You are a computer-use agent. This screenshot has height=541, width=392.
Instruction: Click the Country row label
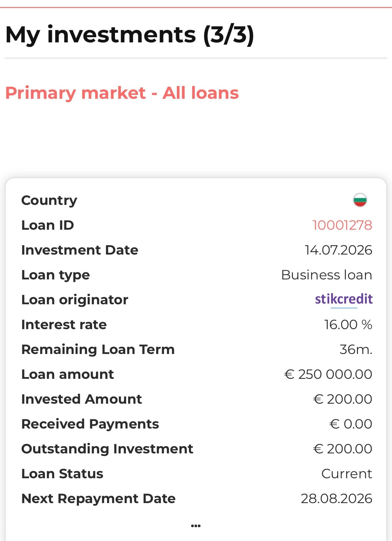49,201
